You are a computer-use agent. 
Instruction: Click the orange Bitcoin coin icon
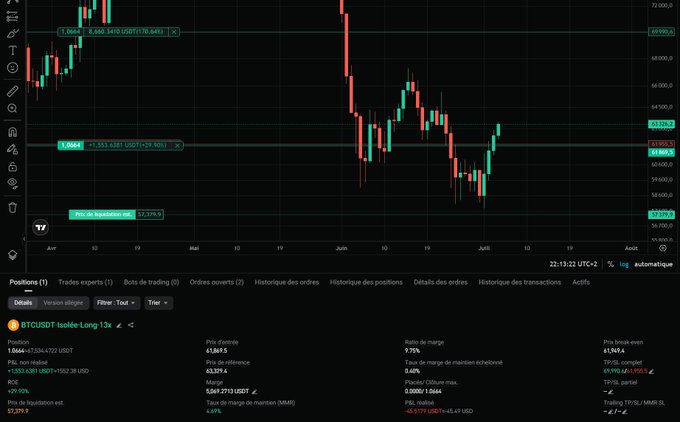click(13, 325)
